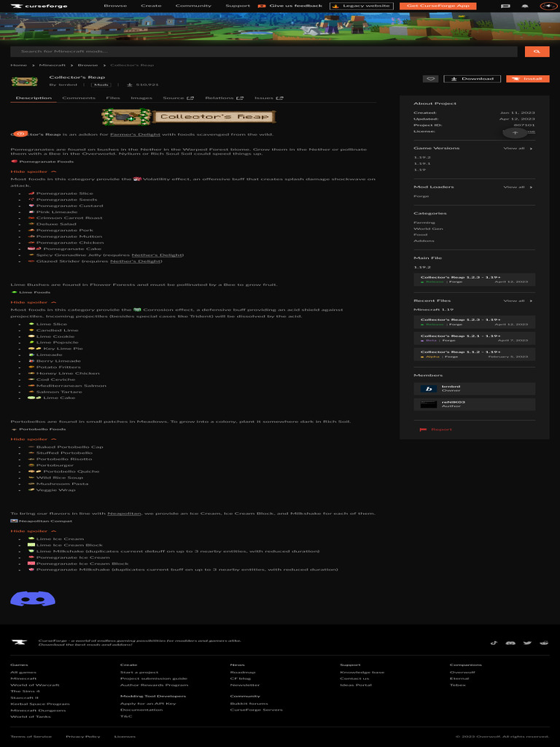Open CurseForge Reddit footer icon

(x=544, y=643)
